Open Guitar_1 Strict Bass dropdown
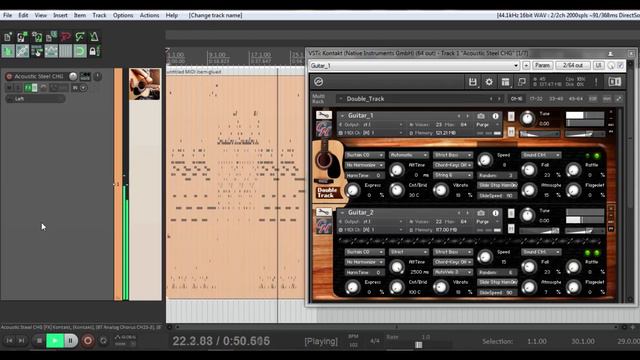This screenshot has height=360, width=640. click(453, 155)
